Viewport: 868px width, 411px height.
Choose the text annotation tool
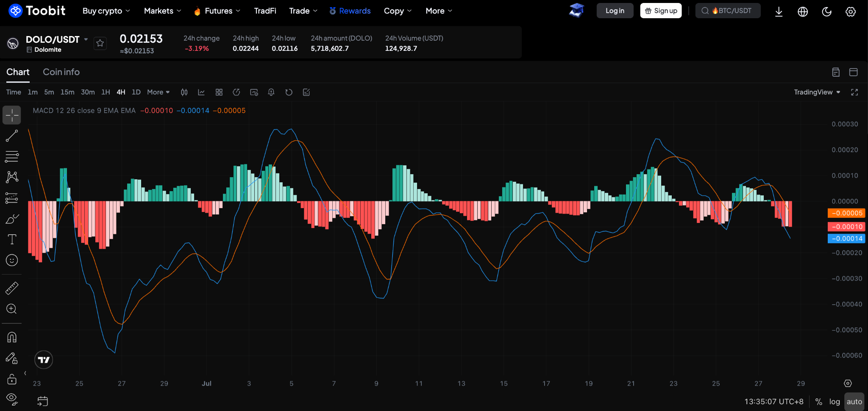(x=12, y=239)
